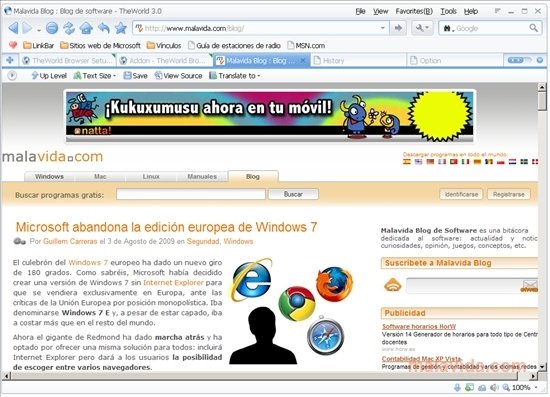The width and height of the screenshot is (550, 397).
Task: Click the horizontal scrollbar right arrow
Action: tap(533, 376)
